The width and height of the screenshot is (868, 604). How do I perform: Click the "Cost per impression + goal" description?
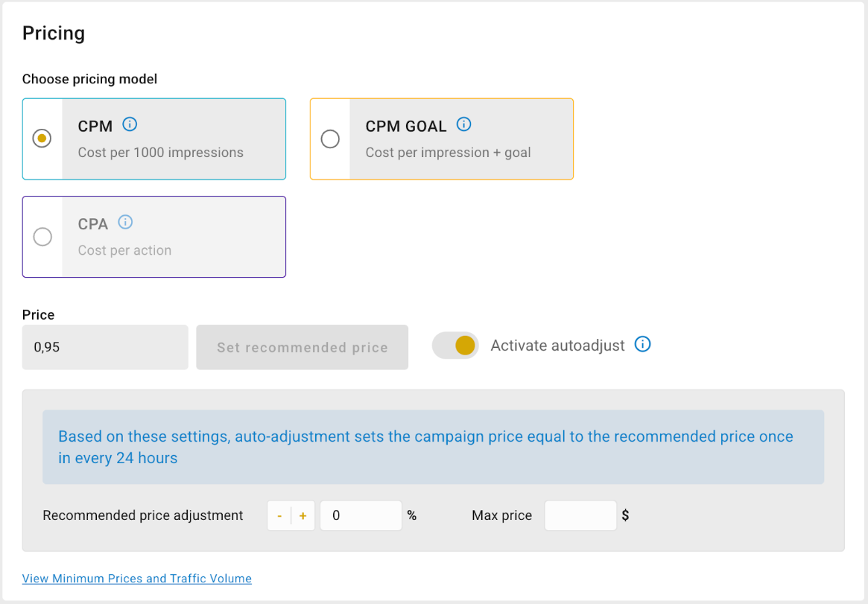(x=448, y=153)
